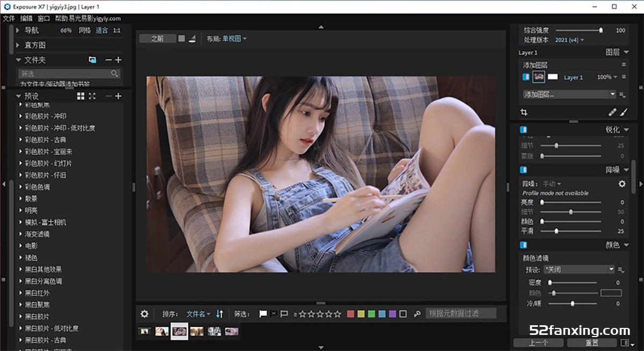
Task: Open the 降噪 mode 手动 dropdown
Action: tap(552, 184)
